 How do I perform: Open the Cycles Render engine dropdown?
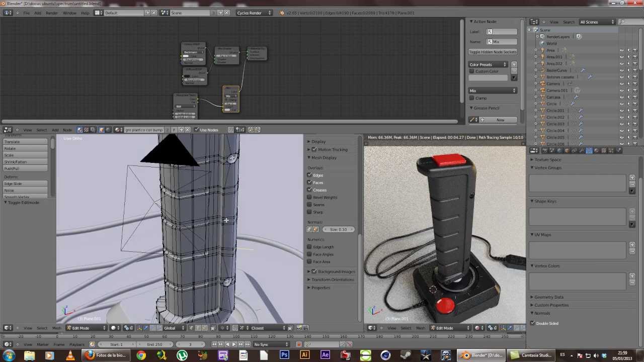[x=254, y=13]
